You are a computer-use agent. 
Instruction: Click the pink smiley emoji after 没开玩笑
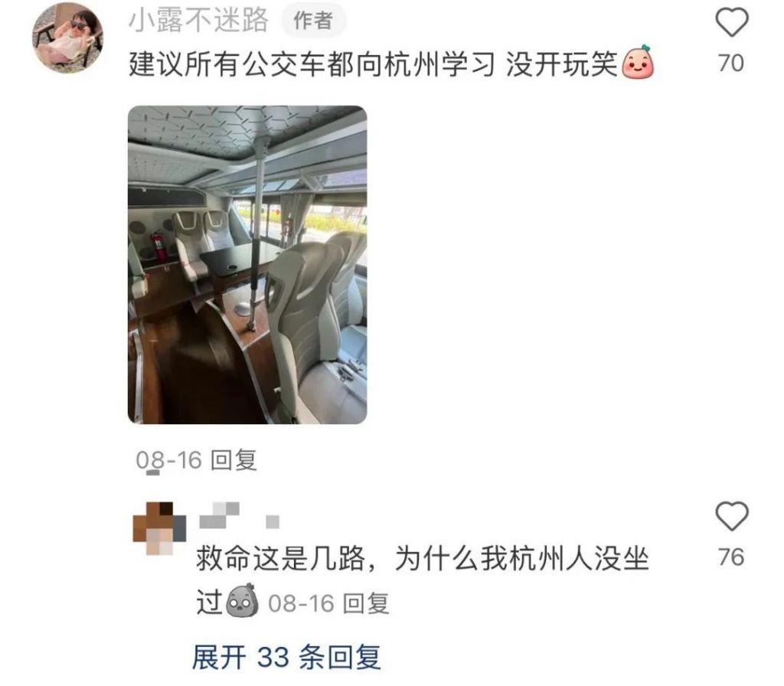(638, 63)
